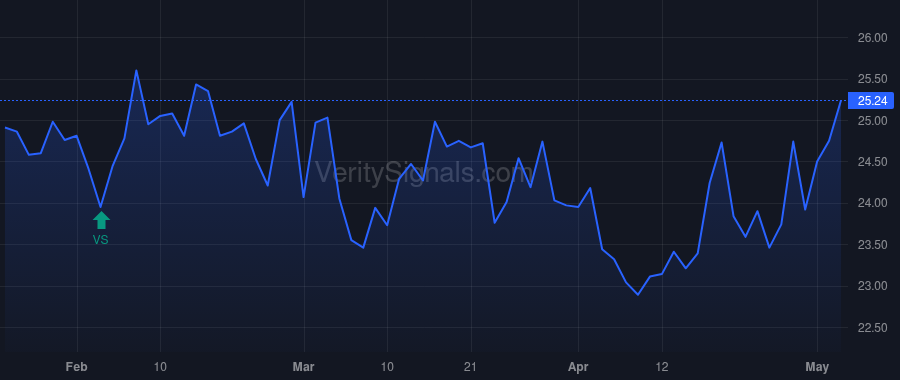This screenshot has width=900, height=380.
Task: Click the May date axis label
Action: click(x=817, y=366)
